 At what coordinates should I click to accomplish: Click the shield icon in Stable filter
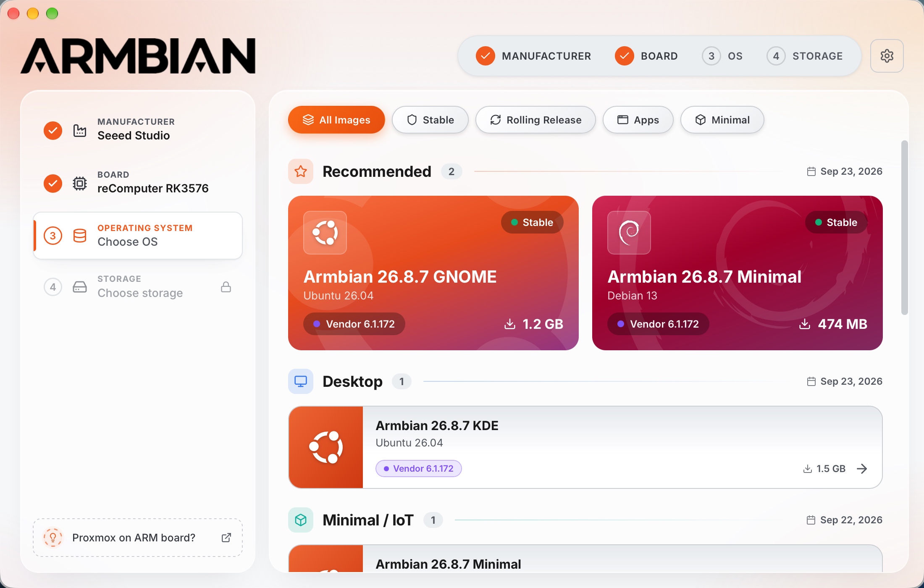coord(412,120)
